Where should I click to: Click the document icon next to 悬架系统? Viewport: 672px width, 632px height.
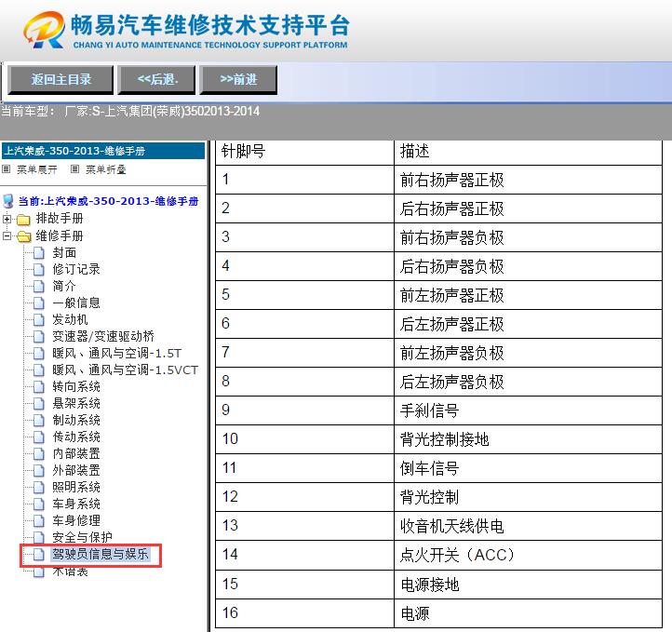(39, 403)
